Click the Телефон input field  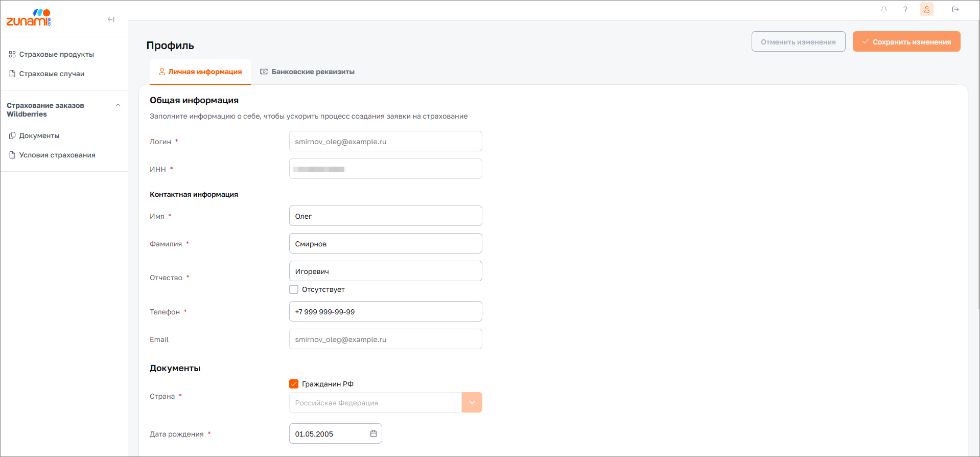[385, 311]
